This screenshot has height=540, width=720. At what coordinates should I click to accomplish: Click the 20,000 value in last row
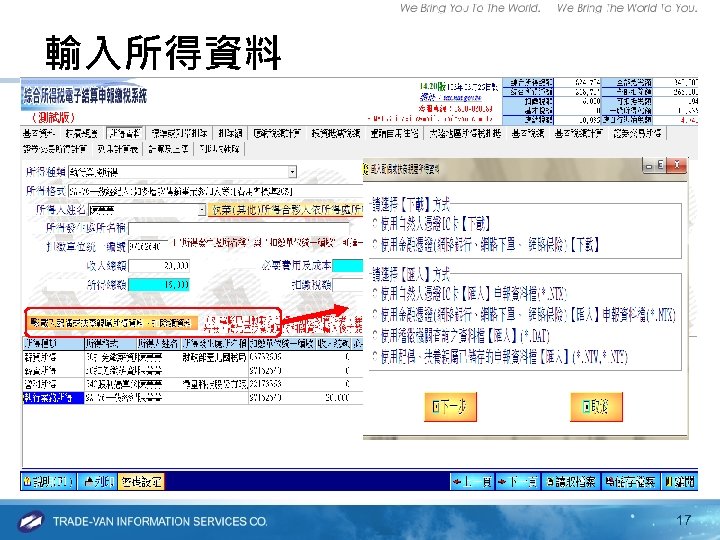337,398
